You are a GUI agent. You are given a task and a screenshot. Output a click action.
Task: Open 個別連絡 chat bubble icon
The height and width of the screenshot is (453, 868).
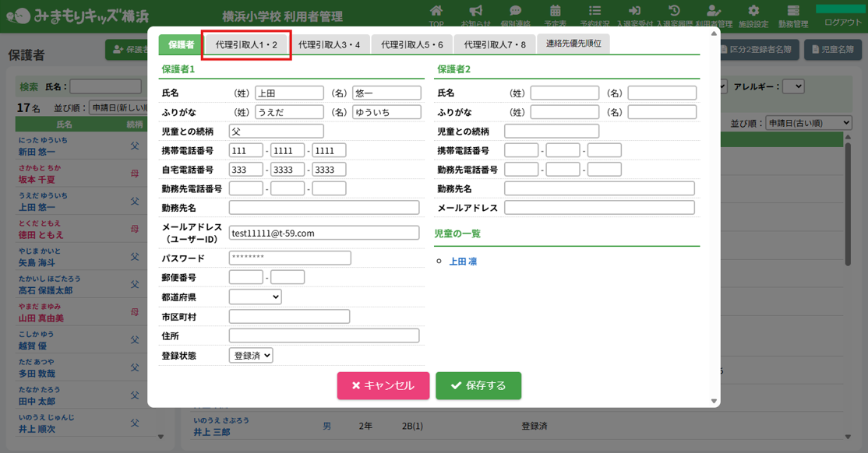click(x=515, y=11)
